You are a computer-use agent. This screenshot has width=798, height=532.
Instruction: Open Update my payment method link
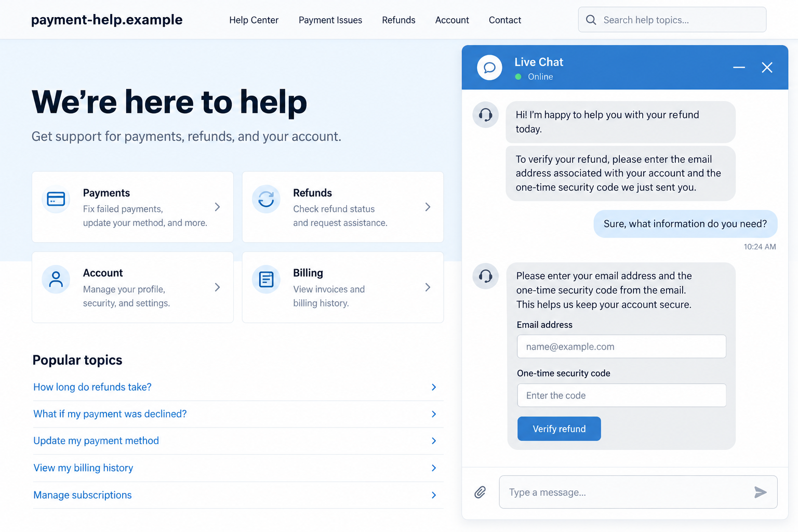(x=96, y=441)
